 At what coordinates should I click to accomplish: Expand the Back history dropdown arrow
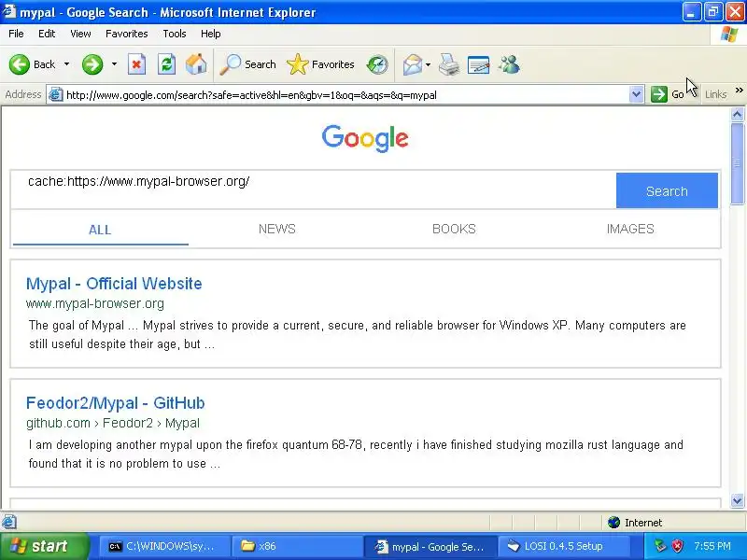pos(66,64)
